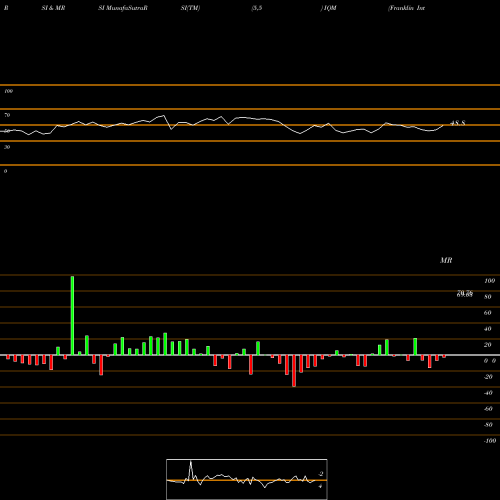Click the ')IQM' header label
This screenshot has height=500, width=500.
(x=328, y=8)
